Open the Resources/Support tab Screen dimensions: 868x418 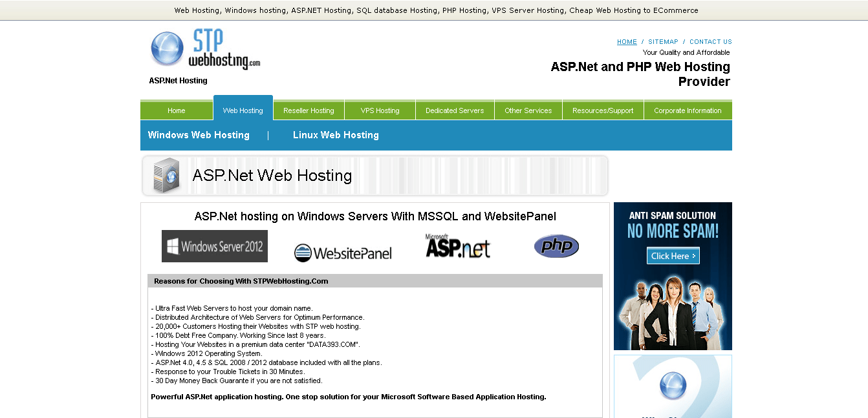coord(603,110)
